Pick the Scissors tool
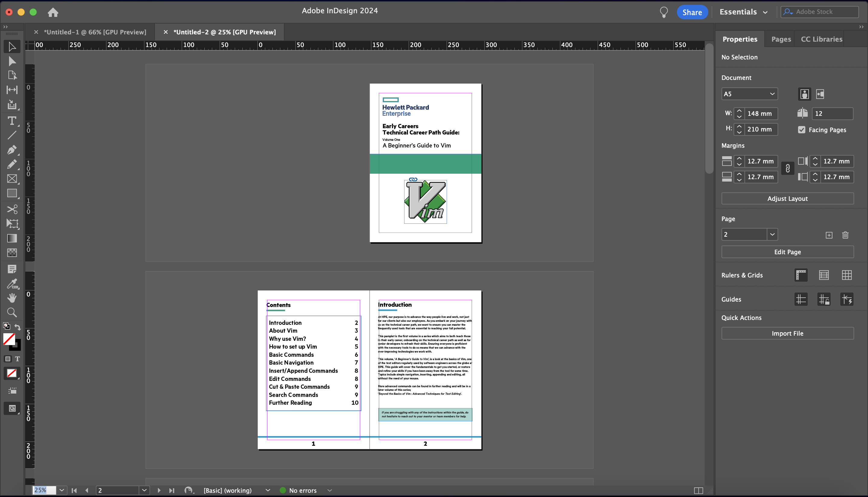The width and height of the screenshot is (868, 497). coord(12,209)
